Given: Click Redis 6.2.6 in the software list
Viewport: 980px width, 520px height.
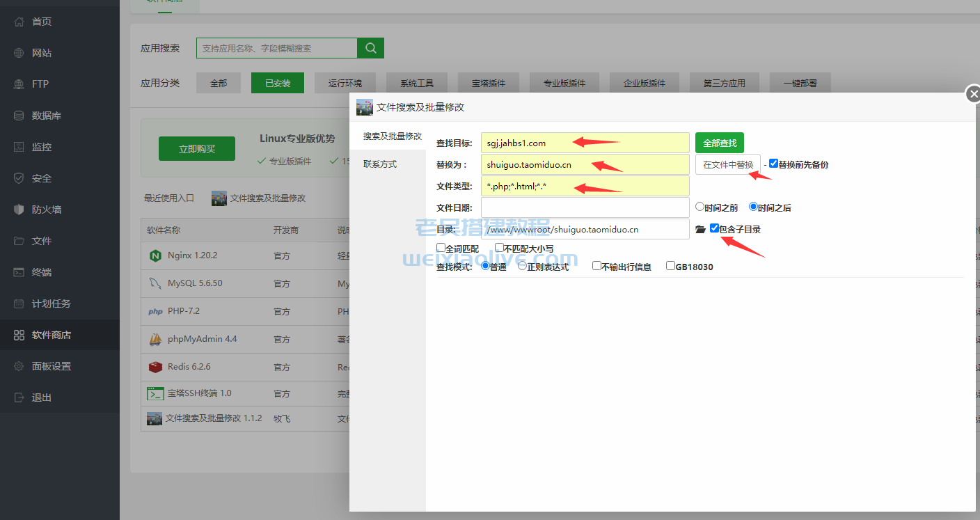Looking at the screenshot, I should point(189,367).
